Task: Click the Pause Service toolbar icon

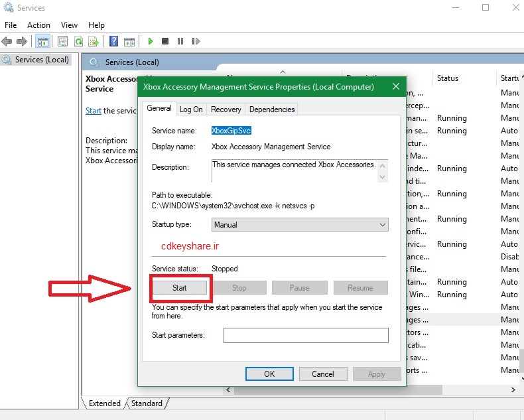Action: pos(180,41)
